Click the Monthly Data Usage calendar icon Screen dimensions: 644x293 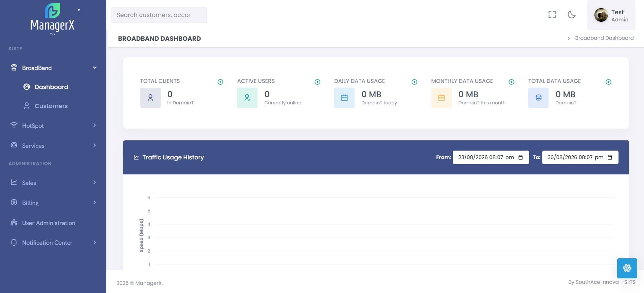441,98
